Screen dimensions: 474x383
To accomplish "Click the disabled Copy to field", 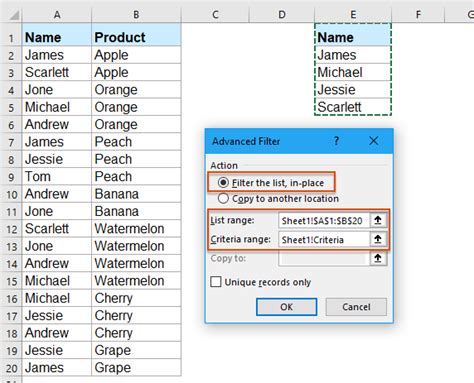I will click(324, 258).
